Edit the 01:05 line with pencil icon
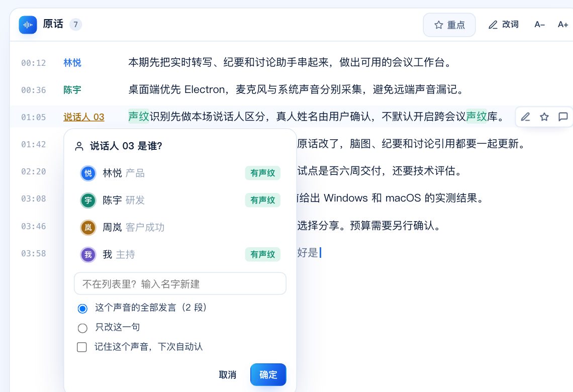573x392 pixels. pos(525,117)
